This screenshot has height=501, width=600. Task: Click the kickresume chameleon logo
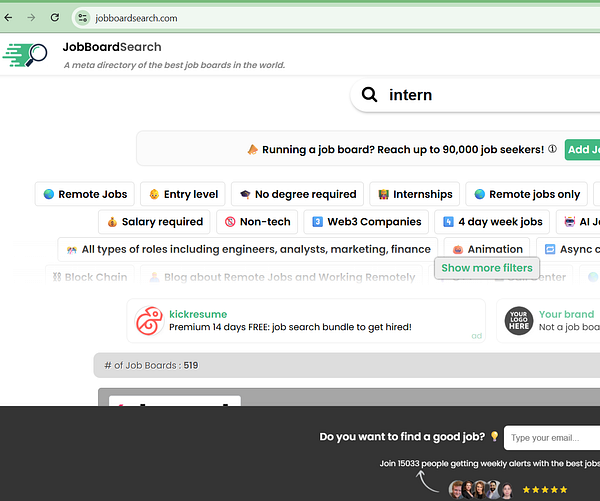pyautogui.click(x=149, y=321)
